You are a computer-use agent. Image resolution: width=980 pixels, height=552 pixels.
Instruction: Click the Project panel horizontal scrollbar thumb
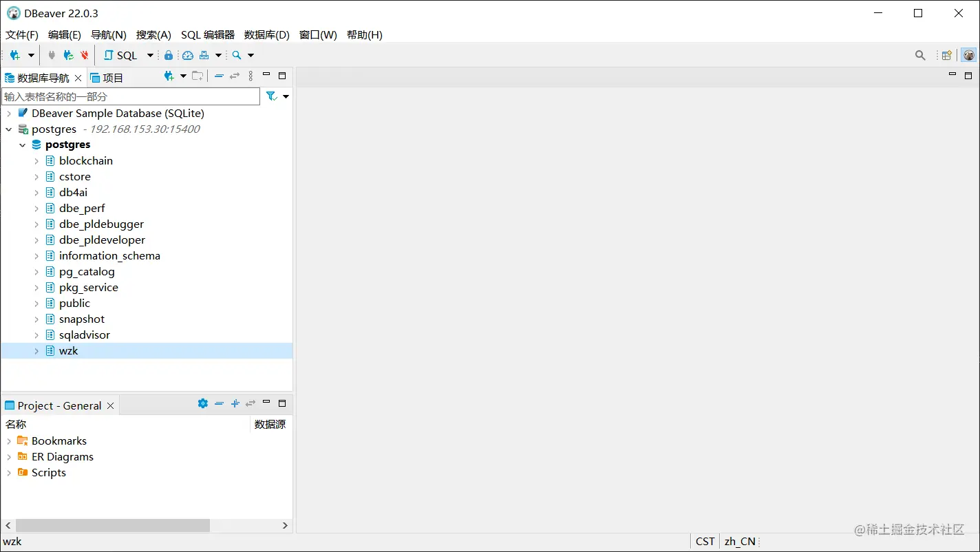tap(113, 525)
